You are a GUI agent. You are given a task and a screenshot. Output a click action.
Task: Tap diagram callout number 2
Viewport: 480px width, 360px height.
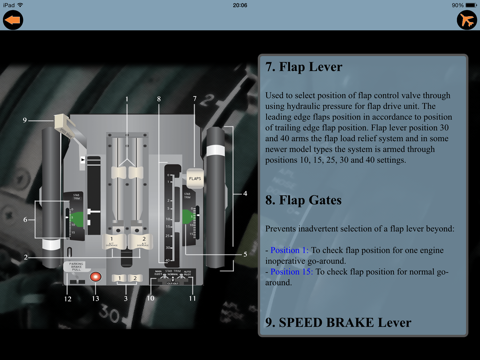(x=26, y=257)
